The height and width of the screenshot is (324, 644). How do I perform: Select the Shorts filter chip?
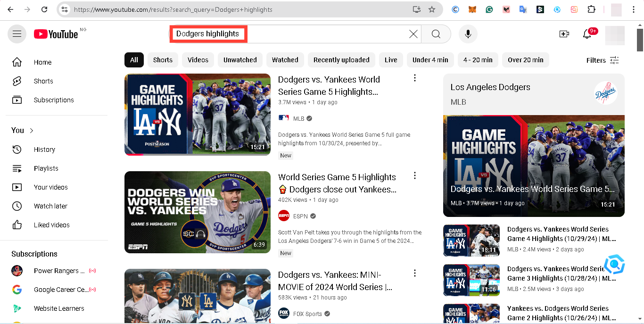pyautogui.click(x=163, y=60)
